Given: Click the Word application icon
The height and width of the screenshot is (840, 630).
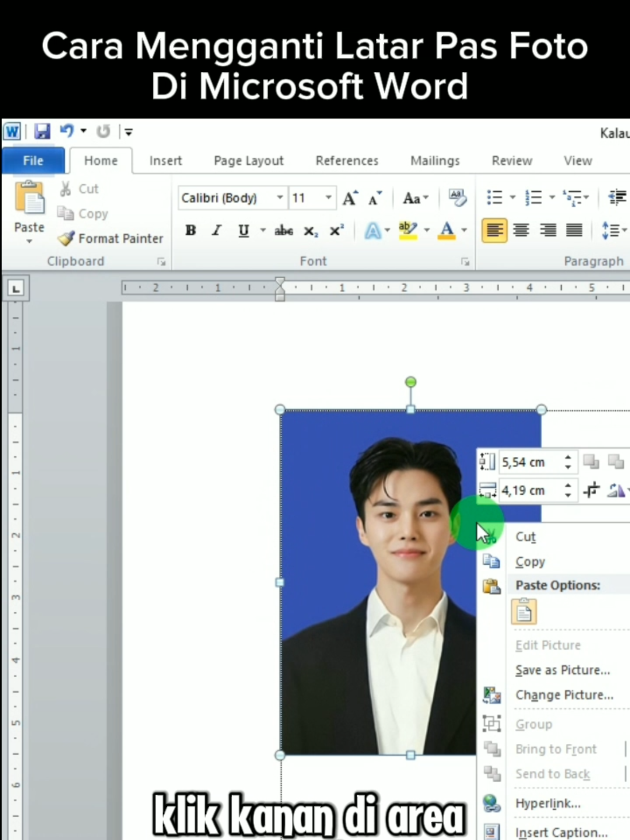Looking at the screenshot, I should click(12, 131).
